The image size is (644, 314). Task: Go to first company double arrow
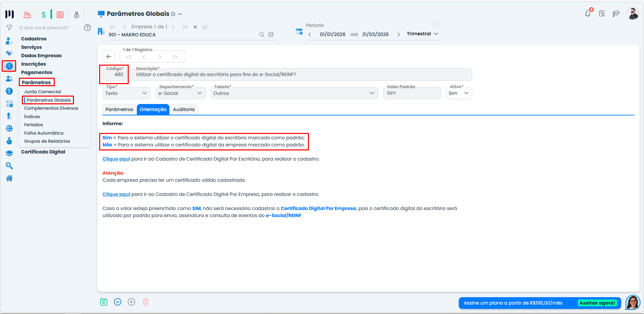coord(112,27)
